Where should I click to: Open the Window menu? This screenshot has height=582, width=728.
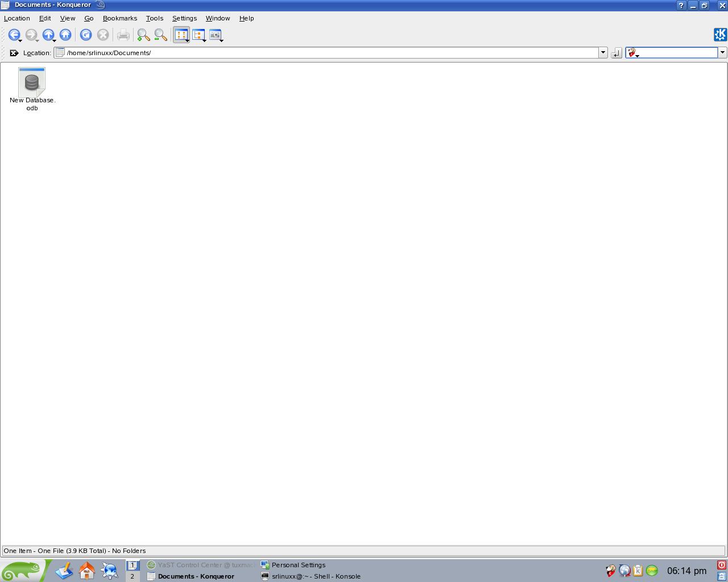click(x=218, y=18)
